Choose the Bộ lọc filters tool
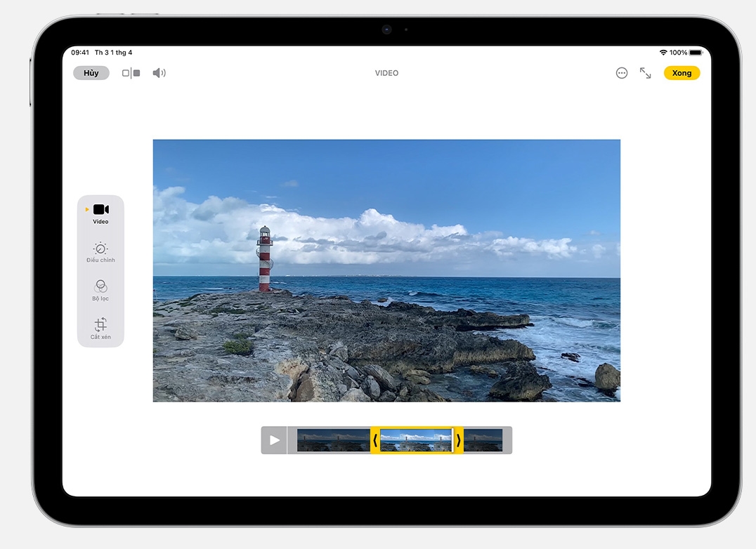This screenshot has height=549, width=756. tap(100, 289)
